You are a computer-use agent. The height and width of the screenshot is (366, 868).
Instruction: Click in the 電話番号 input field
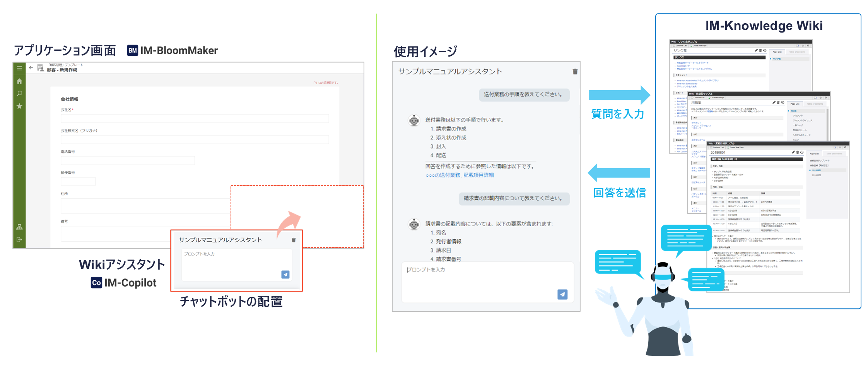tap(128, 160)
